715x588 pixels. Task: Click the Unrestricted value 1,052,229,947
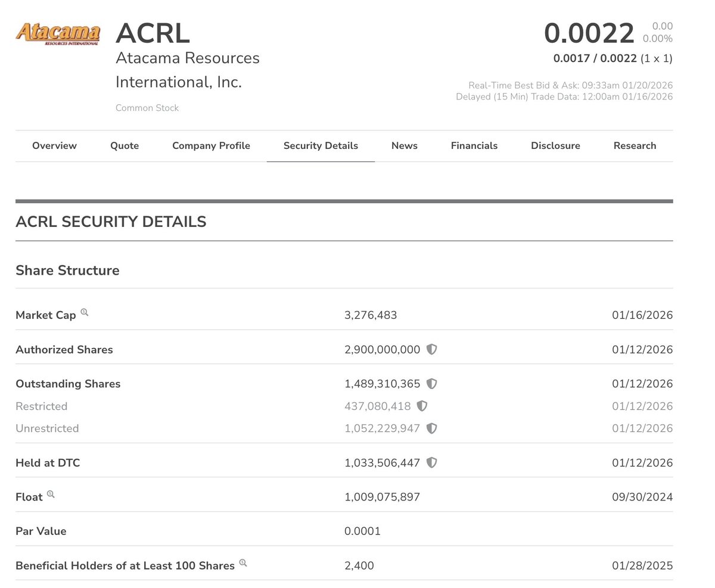point(383,428)
